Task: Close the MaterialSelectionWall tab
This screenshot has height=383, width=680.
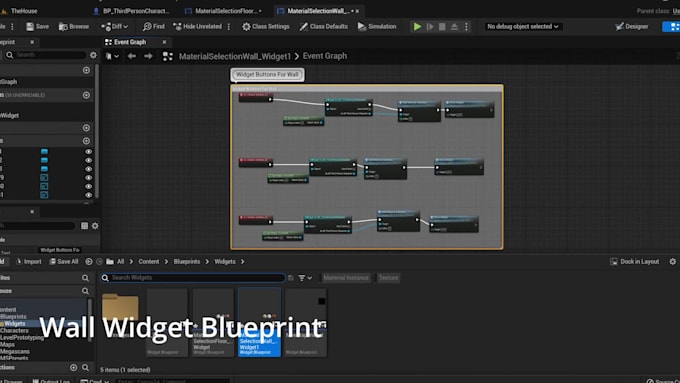Action: (357, 11)
